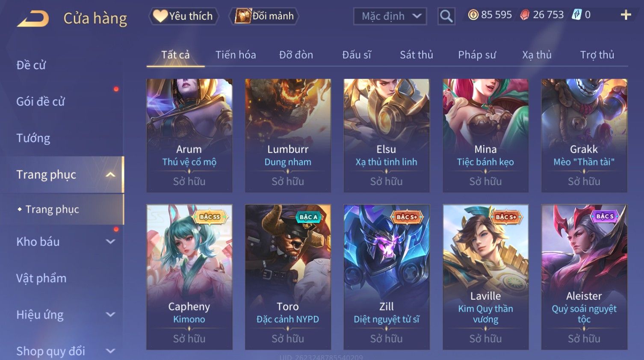Open the Vật phẩm sidebar item
644x360 pixels.
point(41,278)
